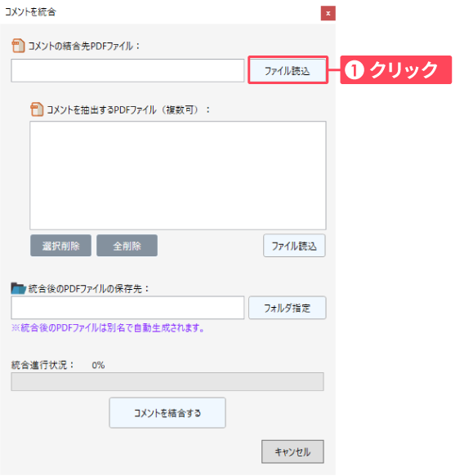The width and height of the screenshot is (473, 476).
Task: Click inside the コメントを抽出するPDFファイル list box
Action: (178, 176)
